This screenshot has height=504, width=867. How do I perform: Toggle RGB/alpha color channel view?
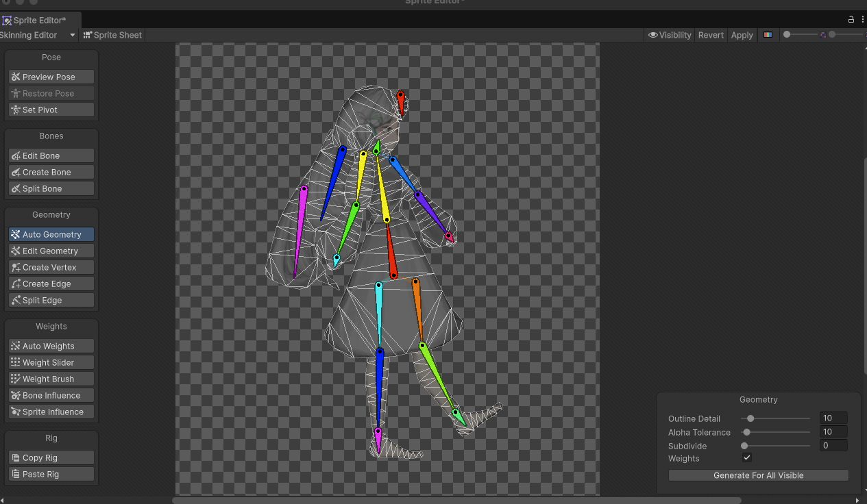pyautogui.click(x=768, y=35)
